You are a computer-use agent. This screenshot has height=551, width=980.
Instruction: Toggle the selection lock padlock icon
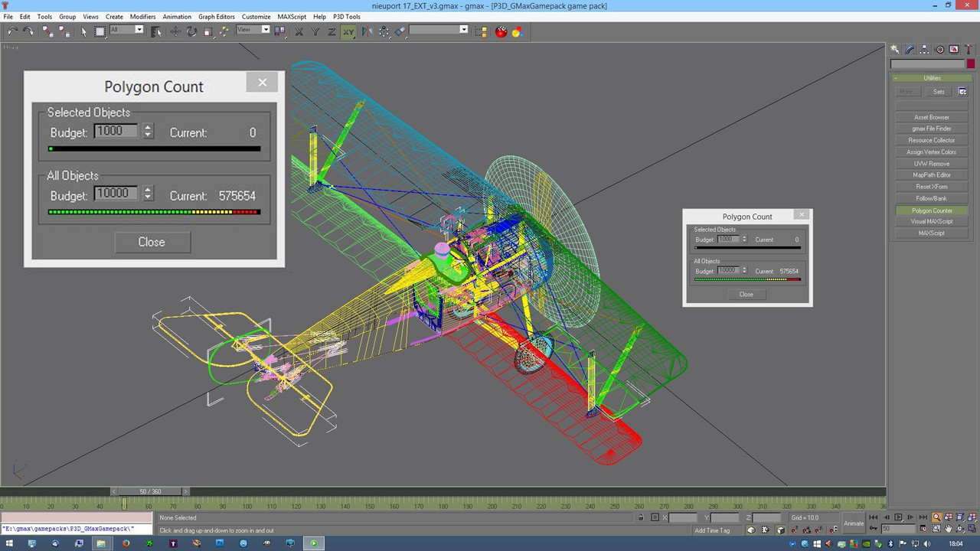tap(641, 518)
